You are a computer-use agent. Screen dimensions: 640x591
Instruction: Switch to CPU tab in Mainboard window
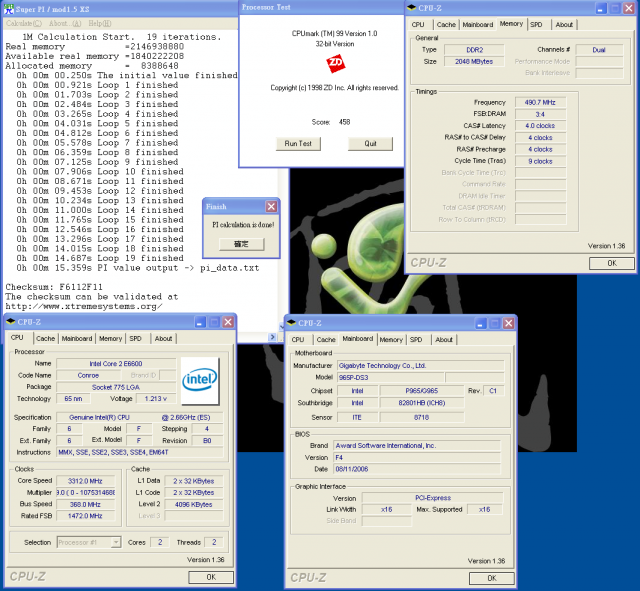[x=298, y=340]
